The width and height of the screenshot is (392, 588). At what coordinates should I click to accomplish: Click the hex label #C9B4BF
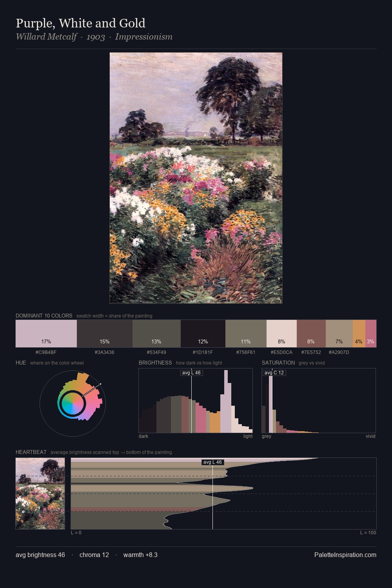[46, 352]
